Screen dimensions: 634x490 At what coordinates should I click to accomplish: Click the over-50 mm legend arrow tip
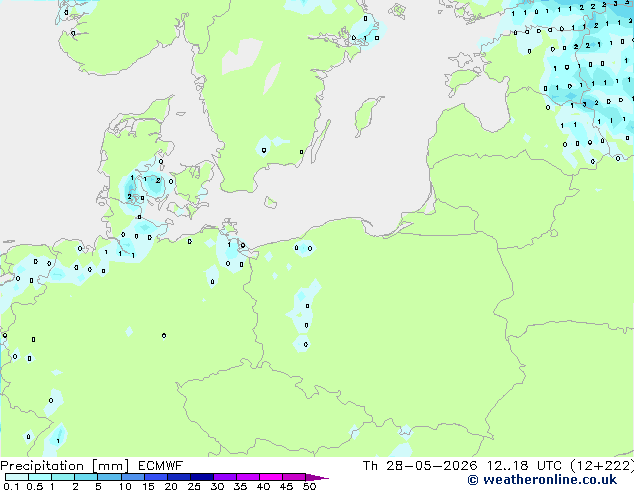tap(317, 477)
